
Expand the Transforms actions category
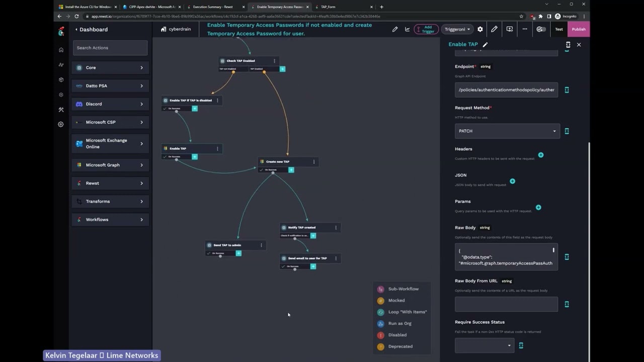pos(110,201)
